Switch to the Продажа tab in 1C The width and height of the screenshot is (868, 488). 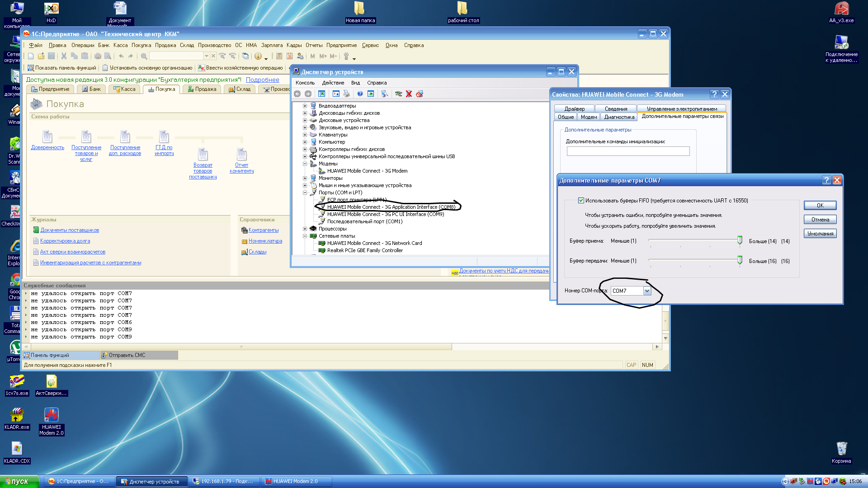(202, 89)
